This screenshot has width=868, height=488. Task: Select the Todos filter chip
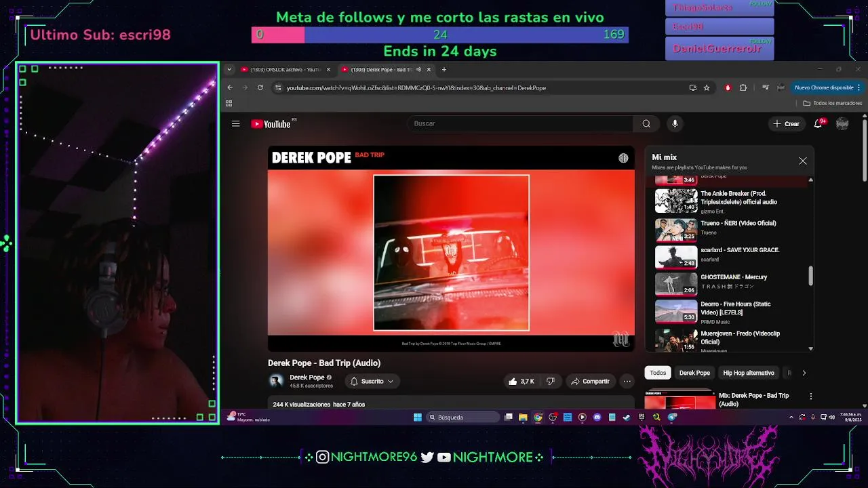(658, 373)
